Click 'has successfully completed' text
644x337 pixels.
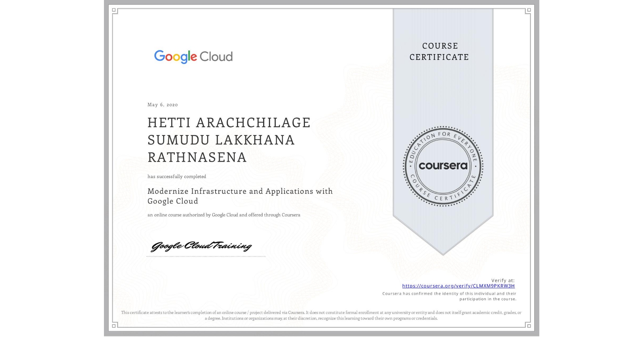point(177,176)
